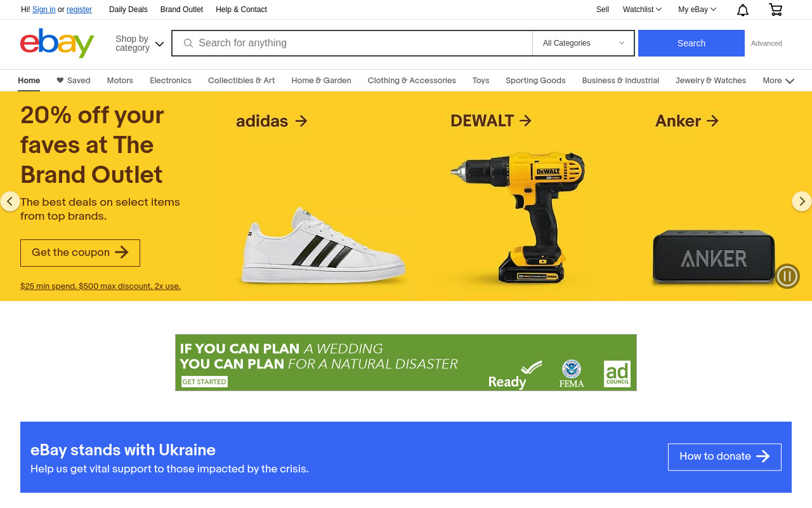Click the adidas brand link
Screen dimensions: 812x508
[272, 121]
